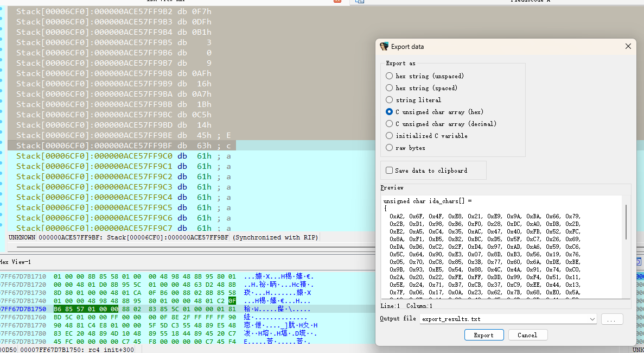Image resolution: width=644 pixels, height=353 pixels.
Task: Open file browser with the ... button
Action: (612, 319)
